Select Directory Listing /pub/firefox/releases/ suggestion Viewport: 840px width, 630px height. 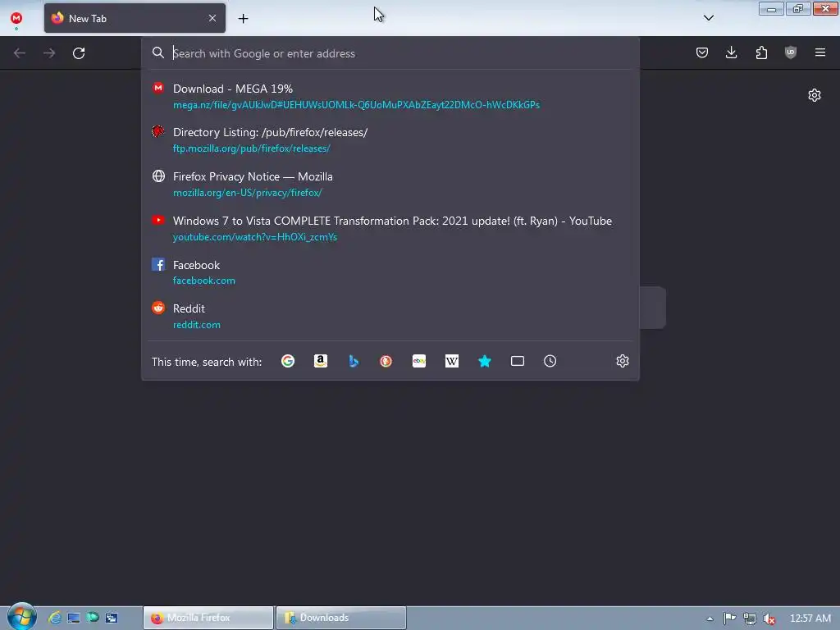click(x=390, y=139)
